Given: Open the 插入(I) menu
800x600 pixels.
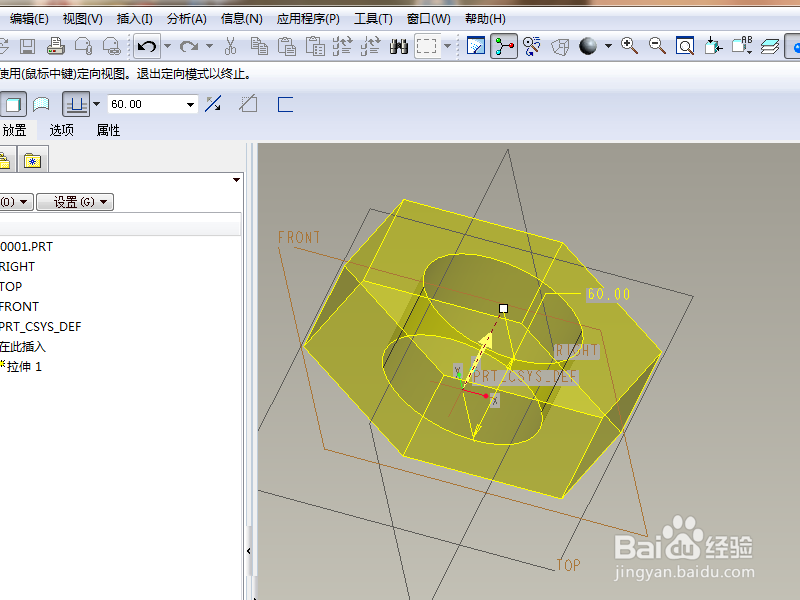Looking at the screenshot, I should pos(134,19).
